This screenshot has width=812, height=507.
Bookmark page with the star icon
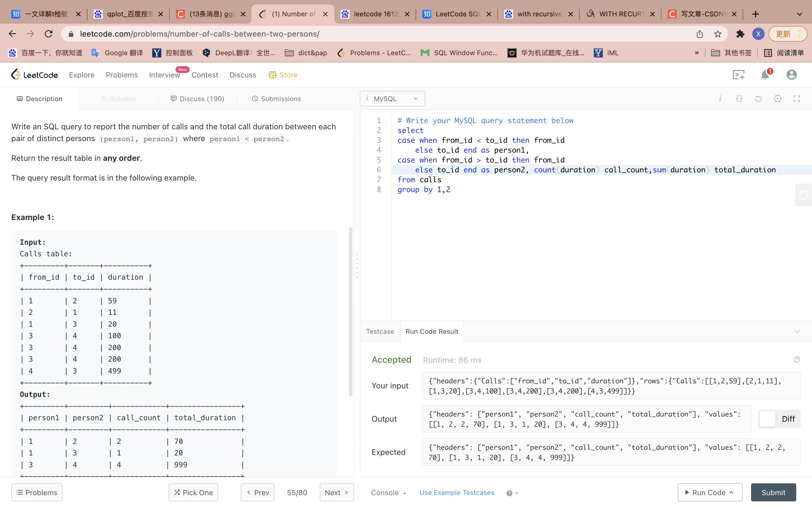click(718, 34)
